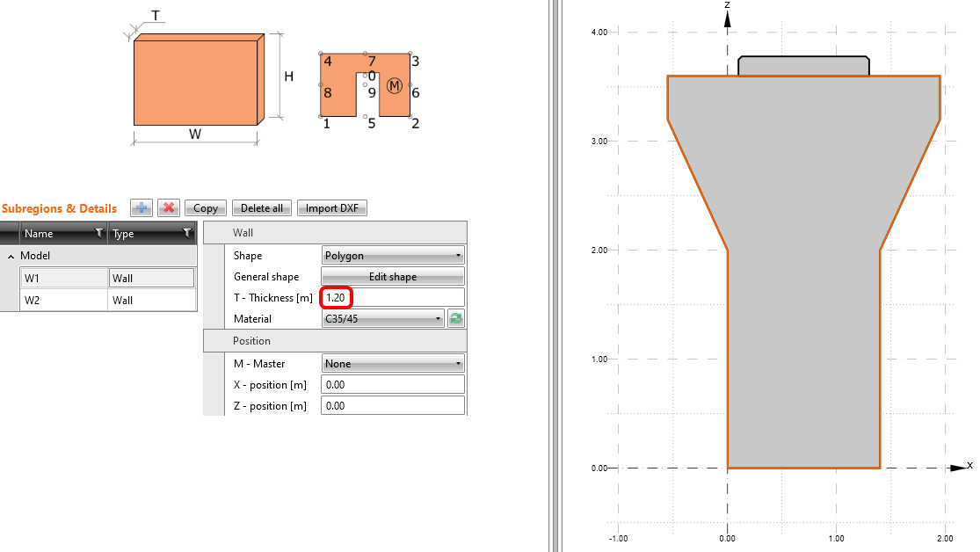Viewport: 980px width, 552px height.
Task: Click the blue plus icon to add a subregion
Action: [141, 207]
